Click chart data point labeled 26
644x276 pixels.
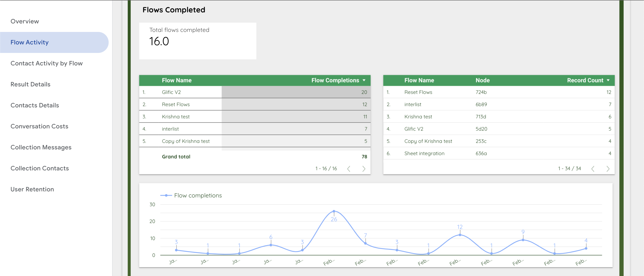[x=334, y=211]
